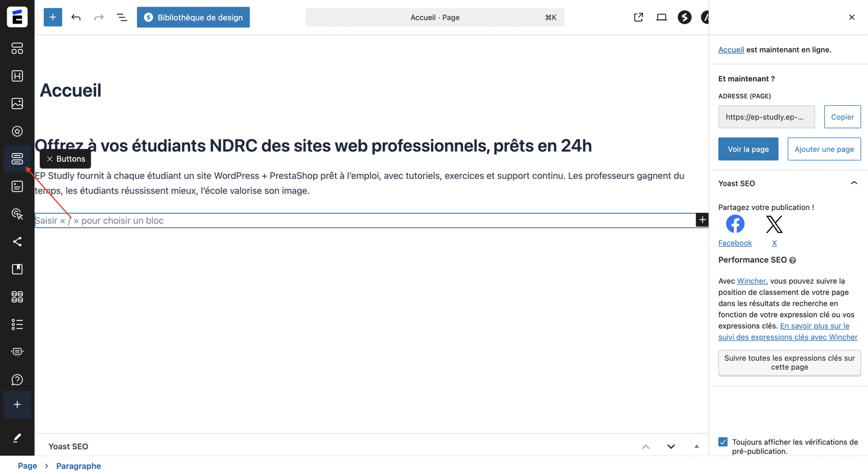Screen dimensions: 868x474
Task: Toggle device preview laptop icon
Action: point(661,17)
